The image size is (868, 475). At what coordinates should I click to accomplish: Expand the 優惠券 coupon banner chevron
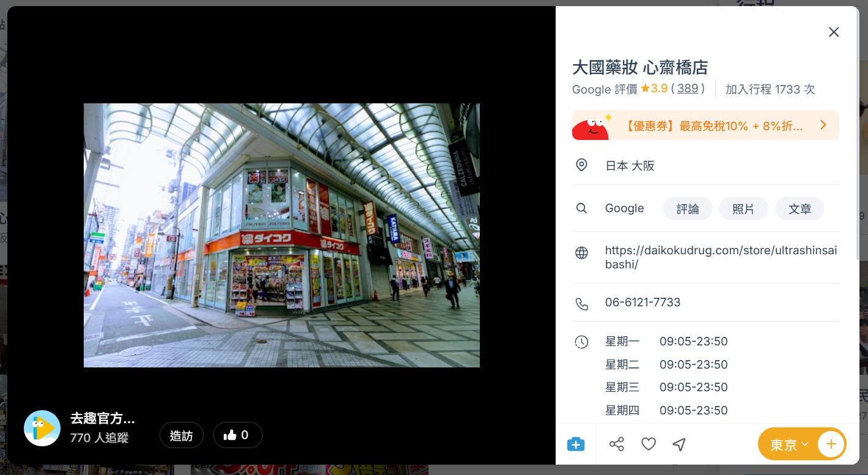[823, 125]
